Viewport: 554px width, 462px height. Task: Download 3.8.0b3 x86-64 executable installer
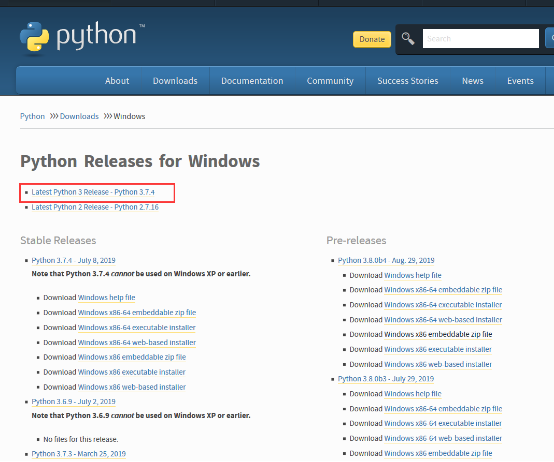443,423
